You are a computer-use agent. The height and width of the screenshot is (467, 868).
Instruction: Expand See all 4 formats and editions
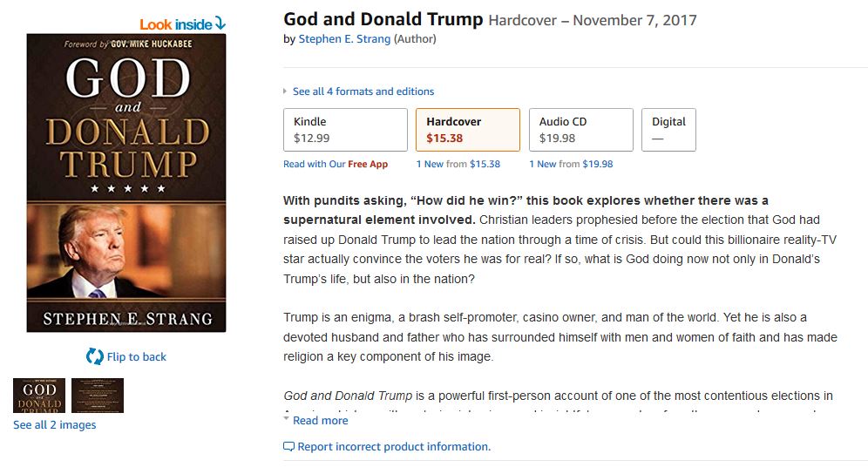[363, 91]
